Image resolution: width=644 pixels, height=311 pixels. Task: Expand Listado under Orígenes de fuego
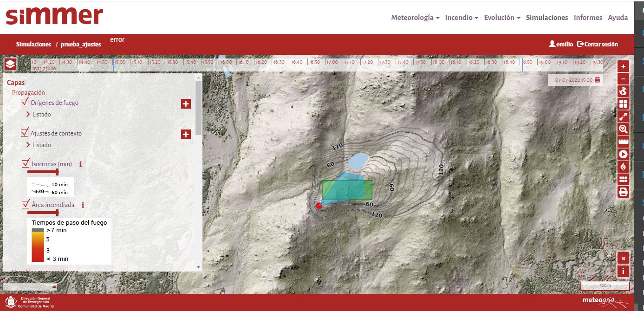click(x=41, y=114)
